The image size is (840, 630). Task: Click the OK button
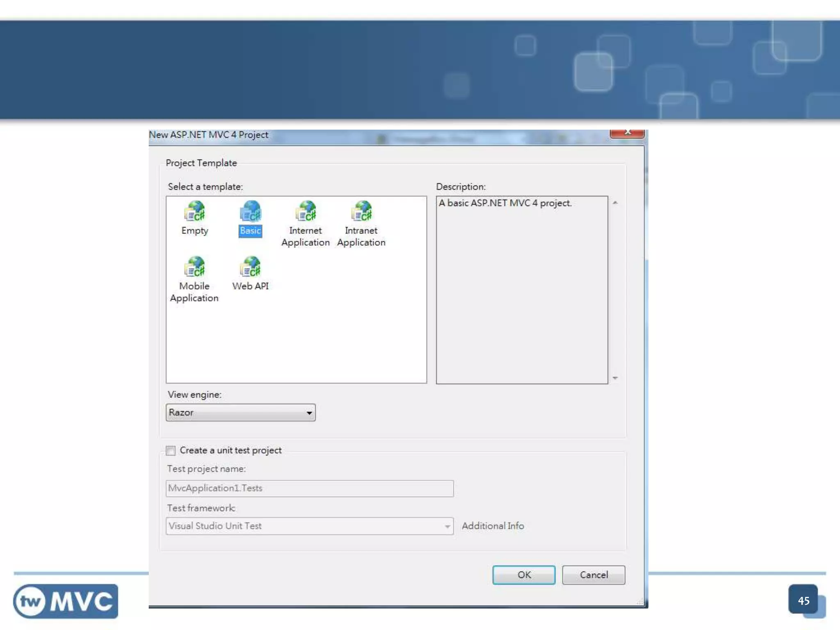(524, 575)
